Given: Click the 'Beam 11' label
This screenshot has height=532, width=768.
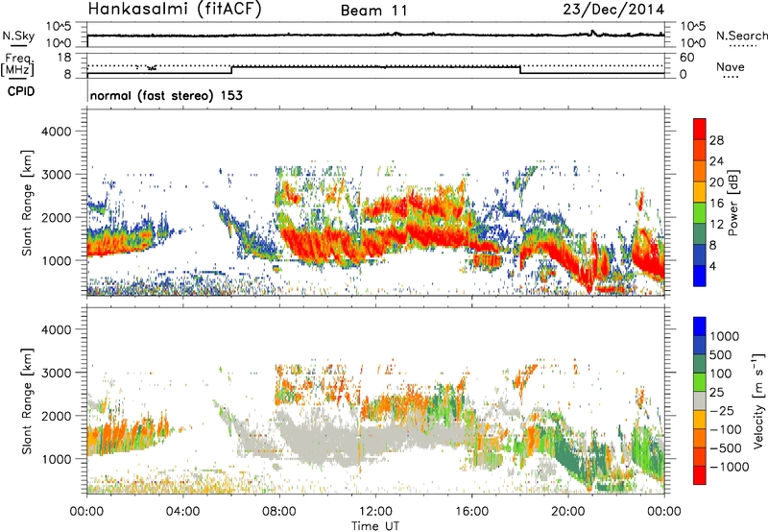Looking at the screenshot, I should click(x=374, y=11).
